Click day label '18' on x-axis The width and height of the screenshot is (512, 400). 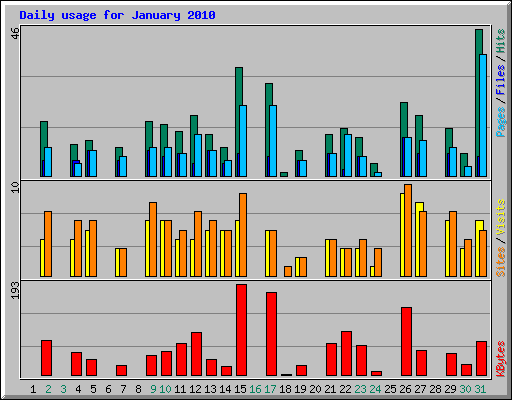coord(285,389)
